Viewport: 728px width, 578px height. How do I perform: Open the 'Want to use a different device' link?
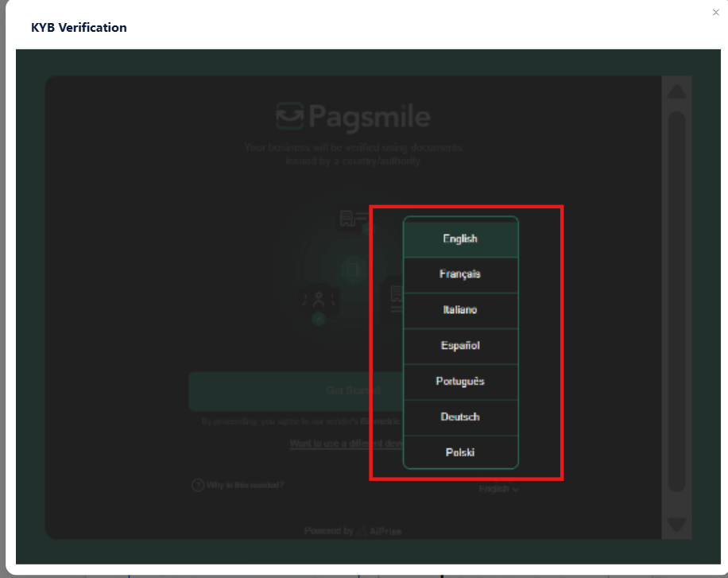click(347, 444)
